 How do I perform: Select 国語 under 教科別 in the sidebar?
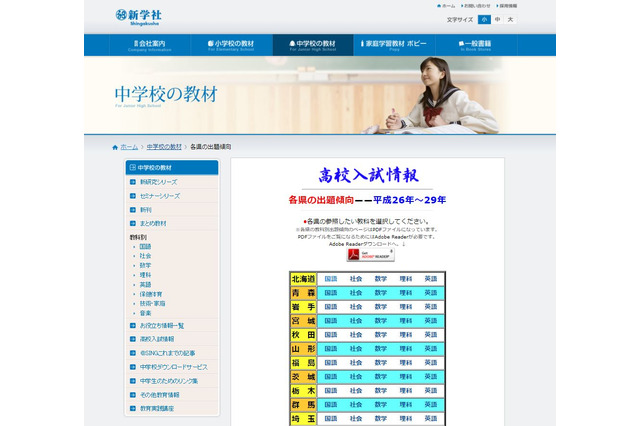coord(145,246)
